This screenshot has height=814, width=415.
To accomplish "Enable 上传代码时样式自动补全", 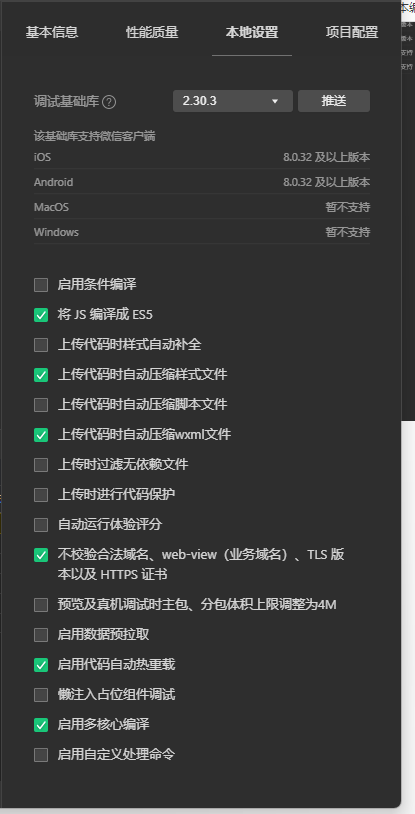I will [41, 345].
